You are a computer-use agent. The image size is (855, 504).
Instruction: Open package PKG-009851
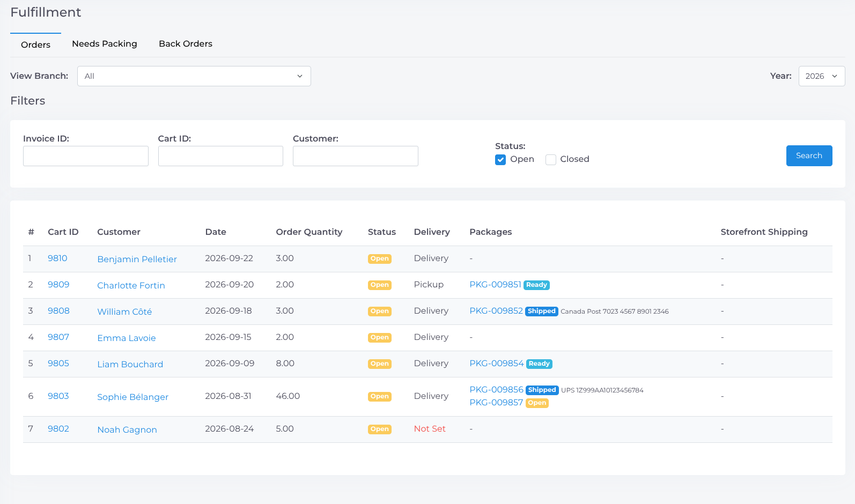(x=495, y=285)
